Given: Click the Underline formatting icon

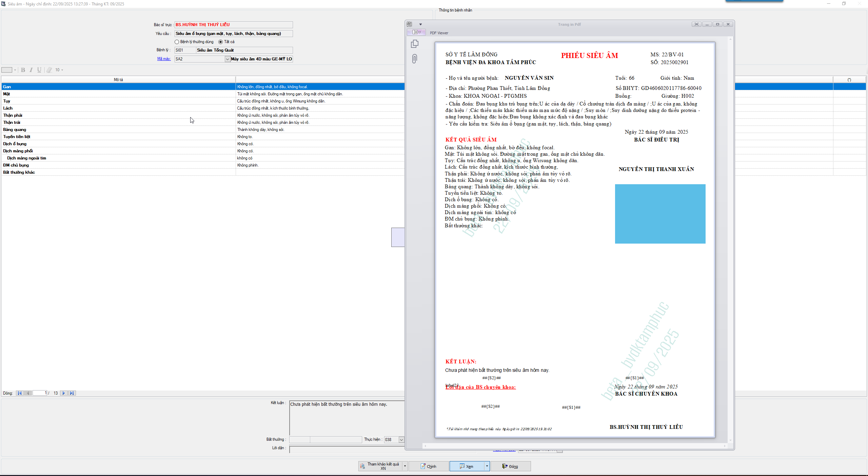Looking at the screenshot, I should [x=39, y=70].
